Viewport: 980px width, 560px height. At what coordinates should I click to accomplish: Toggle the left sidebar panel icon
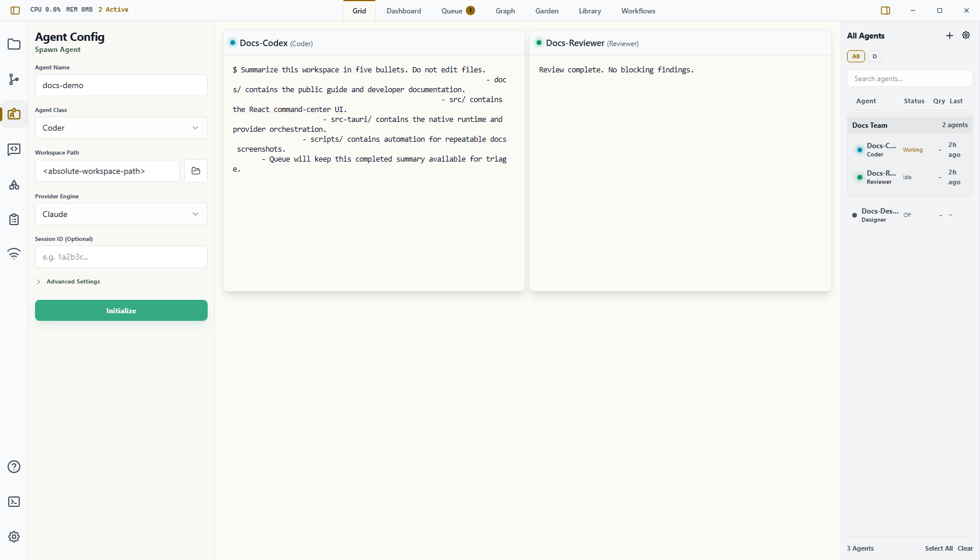(x=15, y=10)
